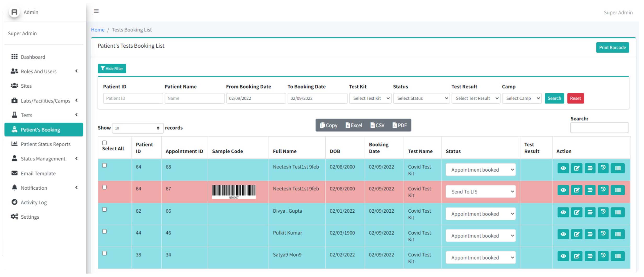The image size is (644, 277).
Task: Open list details for Divya Gupta
Action: [x=590, y=212]
